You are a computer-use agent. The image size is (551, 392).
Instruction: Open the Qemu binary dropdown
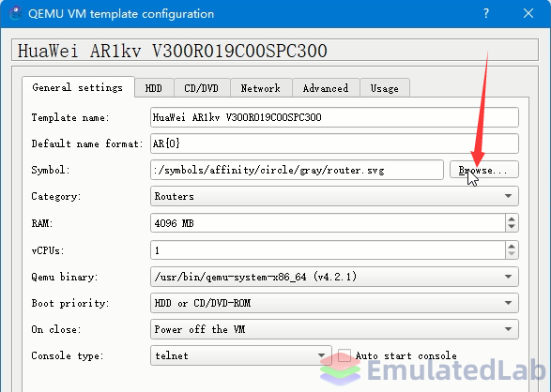coord(334,277)
